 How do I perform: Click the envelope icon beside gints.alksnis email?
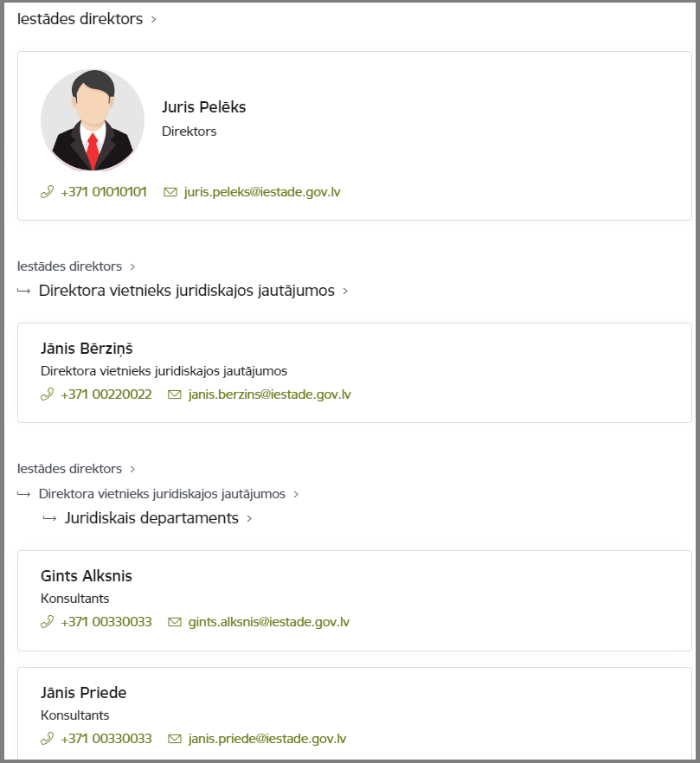click(x=175, y=622)
